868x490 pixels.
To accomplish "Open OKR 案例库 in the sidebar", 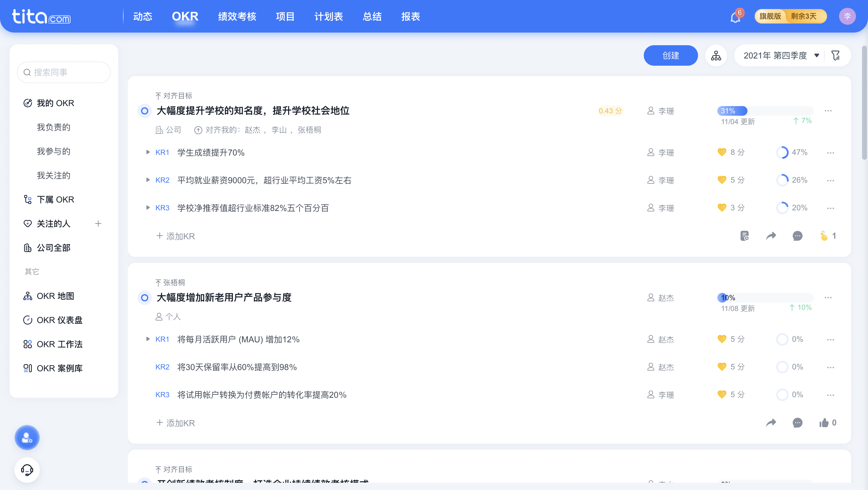I will click(x=53, y=368).
